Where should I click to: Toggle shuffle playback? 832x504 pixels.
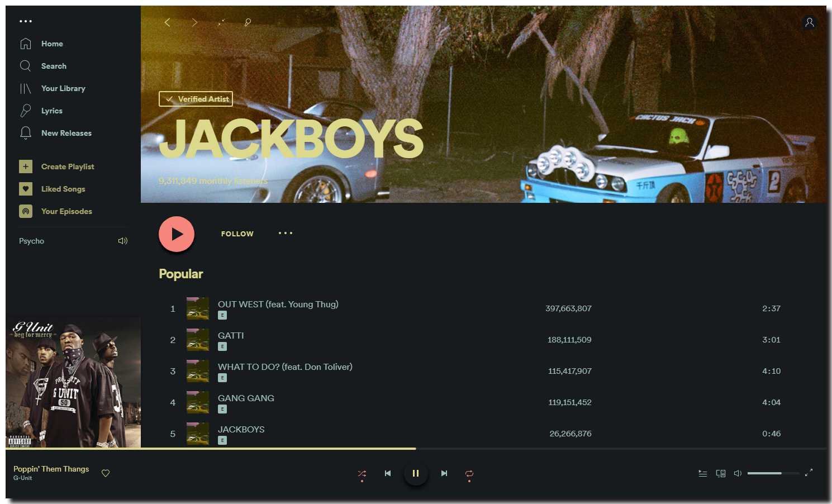pyautogui.click(x=362, y=473)
